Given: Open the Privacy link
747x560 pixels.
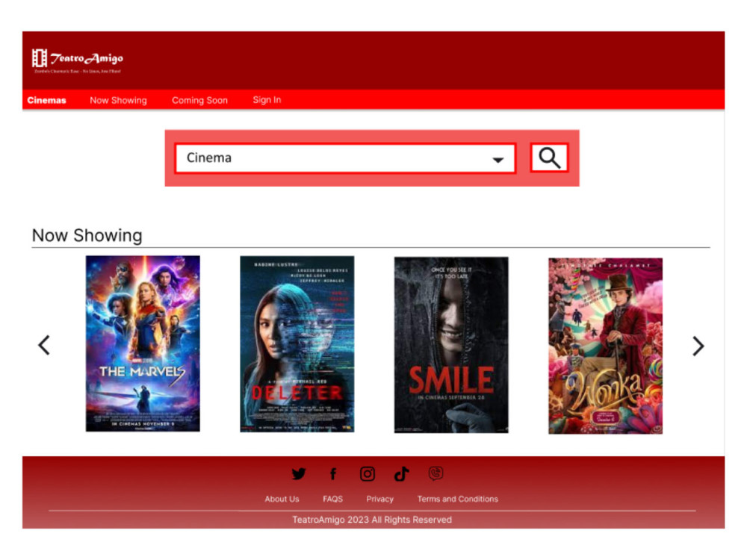Looking at the screenshot, I should (380, 499).
